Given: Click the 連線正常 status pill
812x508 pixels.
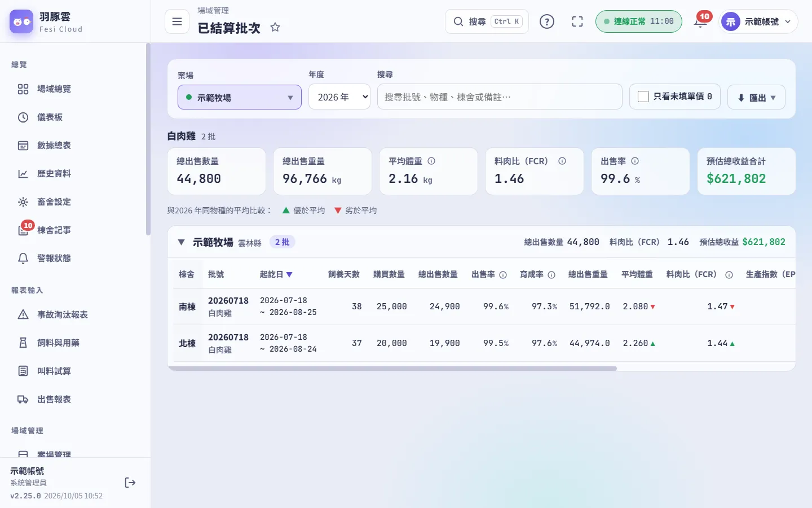Looking at the screenshot, I should (639, 21).
